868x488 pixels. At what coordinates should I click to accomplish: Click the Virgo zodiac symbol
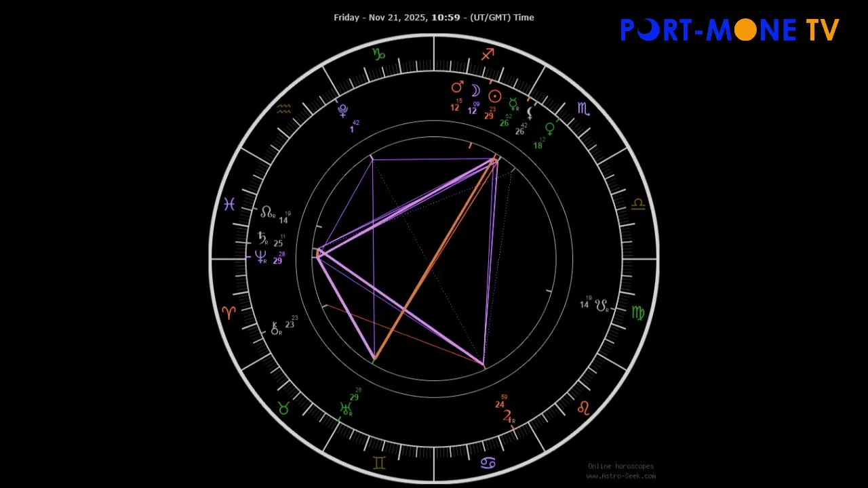(x=638, y=312)
